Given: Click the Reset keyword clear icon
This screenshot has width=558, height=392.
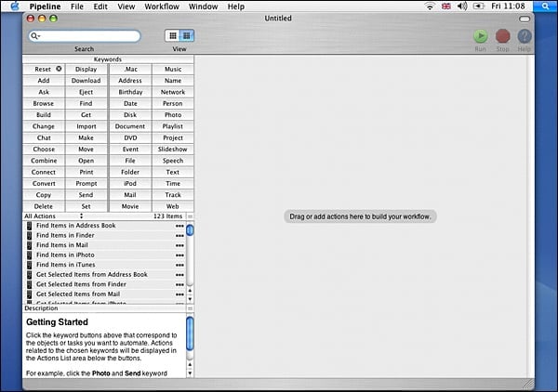Looking at the screenshot, I should [x=59, y=69].
